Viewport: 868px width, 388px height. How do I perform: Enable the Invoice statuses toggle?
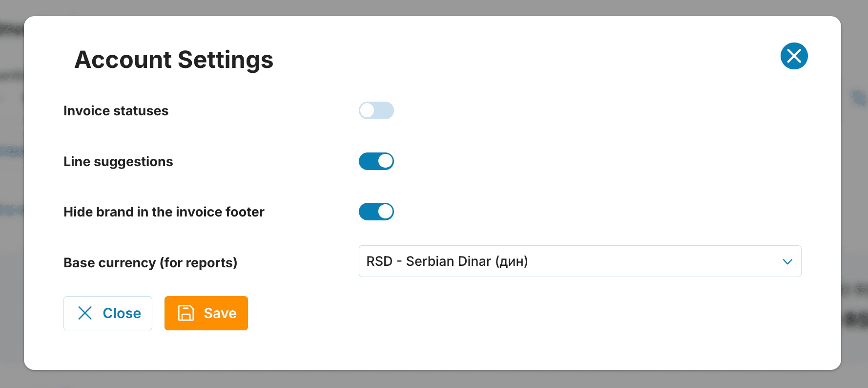point(376,110)
